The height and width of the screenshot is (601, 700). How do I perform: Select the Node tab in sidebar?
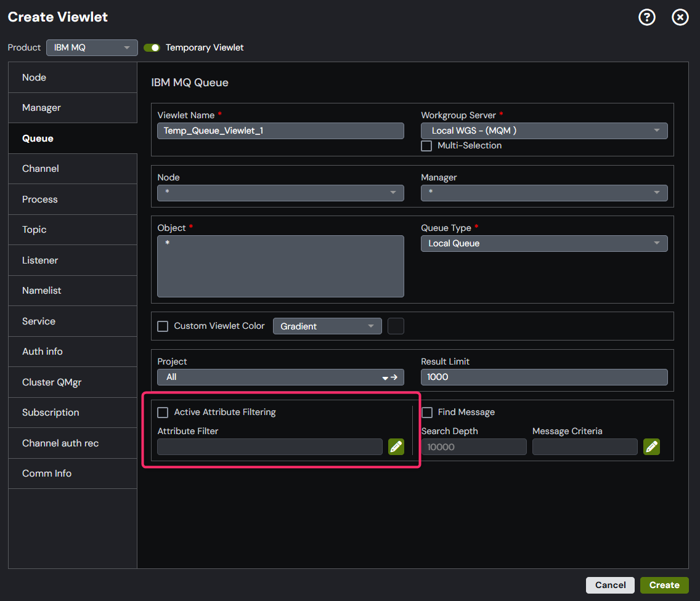73,78
